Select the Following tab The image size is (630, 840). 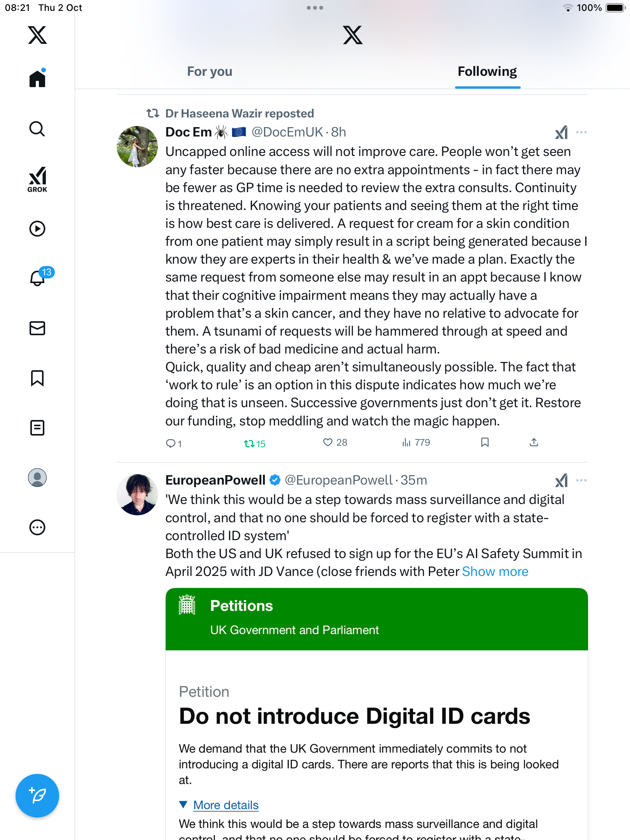click(x=487, y=72)
